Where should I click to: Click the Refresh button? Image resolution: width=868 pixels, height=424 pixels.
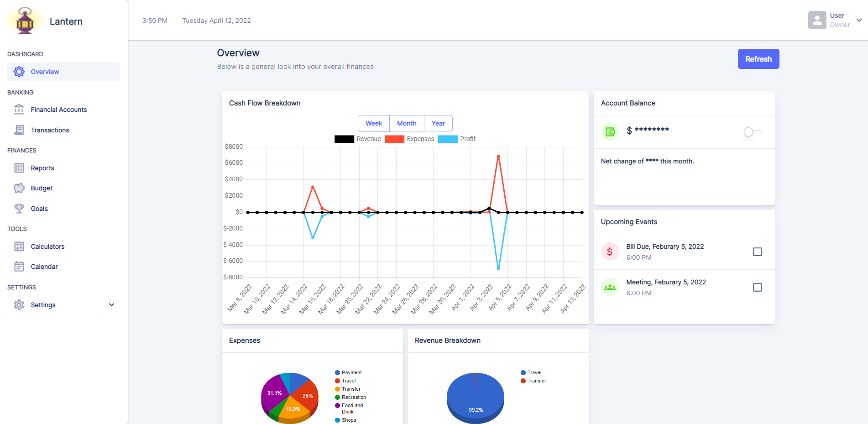758,59
